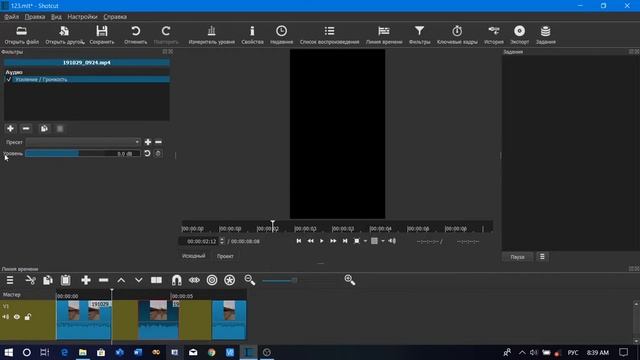Toggle timeline snapping magnet
This screenshot has height=360, width=640.
point(176,280)
